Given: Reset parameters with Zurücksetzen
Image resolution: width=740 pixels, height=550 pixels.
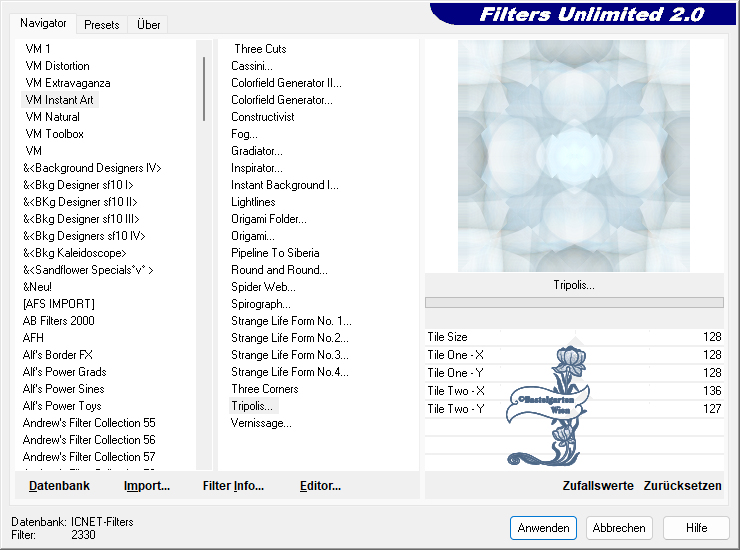Looking at the screenshot, I should pyautogui.click(x=682, y=486).
